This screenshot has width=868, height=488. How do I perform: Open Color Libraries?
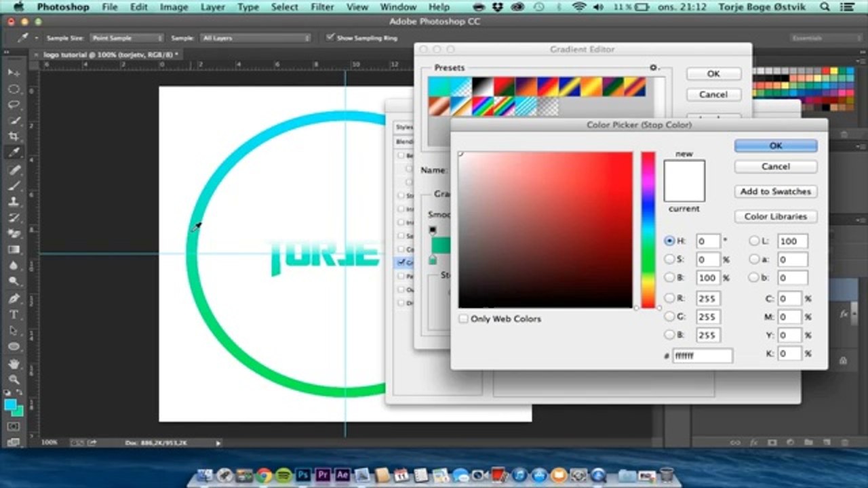(776, 216)
